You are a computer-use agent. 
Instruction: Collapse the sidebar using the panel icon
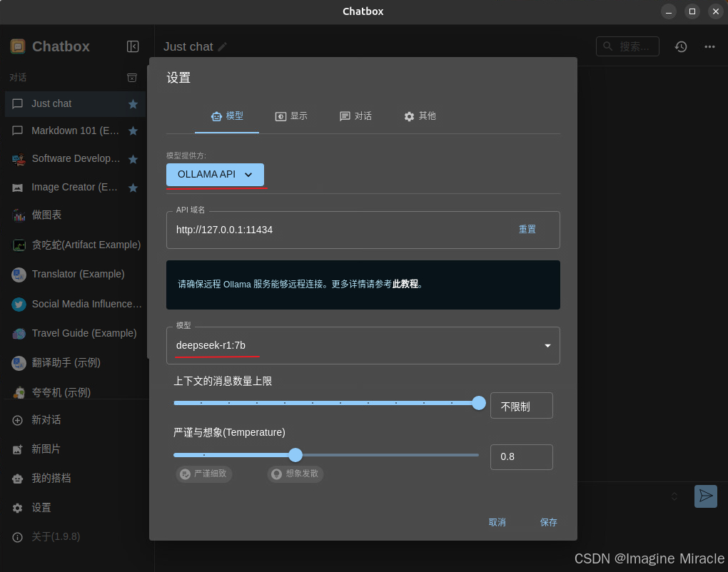tap(133, 46)
